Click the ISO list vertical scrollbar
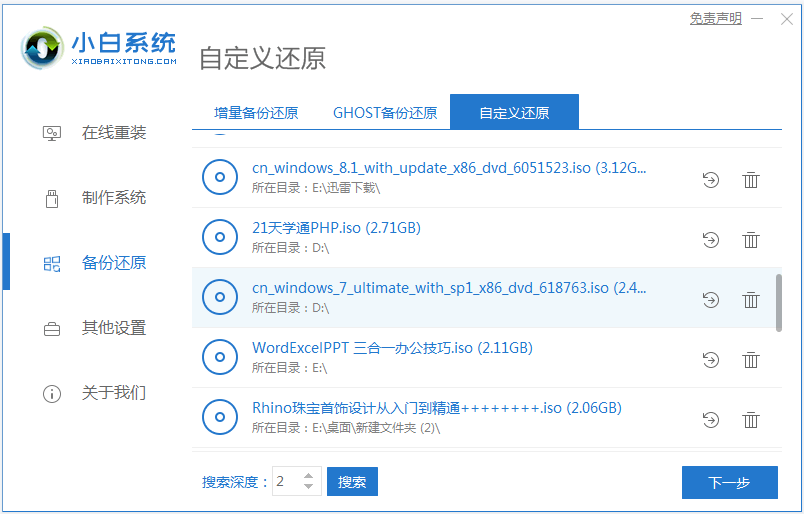The image size is (804, 514). tap(778, 303)
